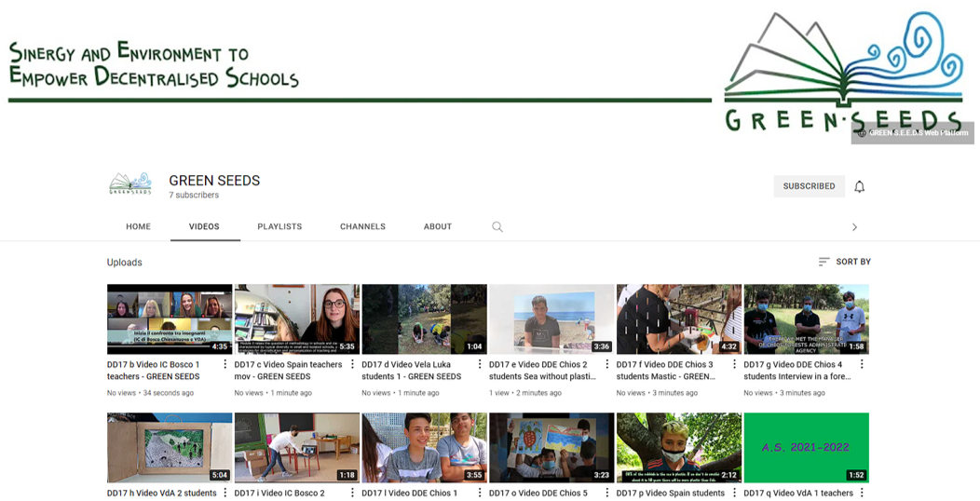Open options menu for DD17 b Video IC Bosco 1

(225, 364)
